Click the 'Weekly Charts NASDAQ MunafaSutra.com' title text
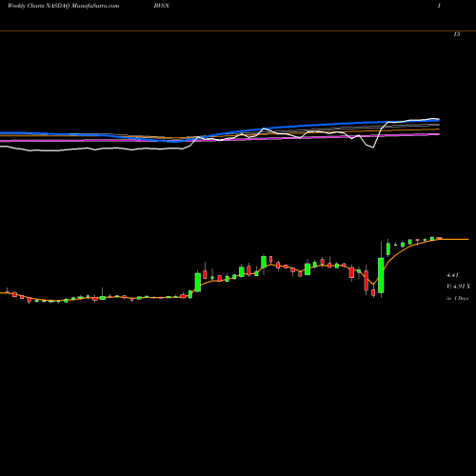 tap(63, 6)
